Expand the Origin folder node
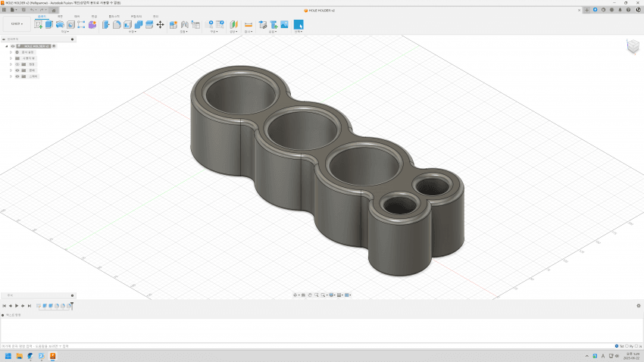Viewport: 644px width, 362px height. point(11,64)
